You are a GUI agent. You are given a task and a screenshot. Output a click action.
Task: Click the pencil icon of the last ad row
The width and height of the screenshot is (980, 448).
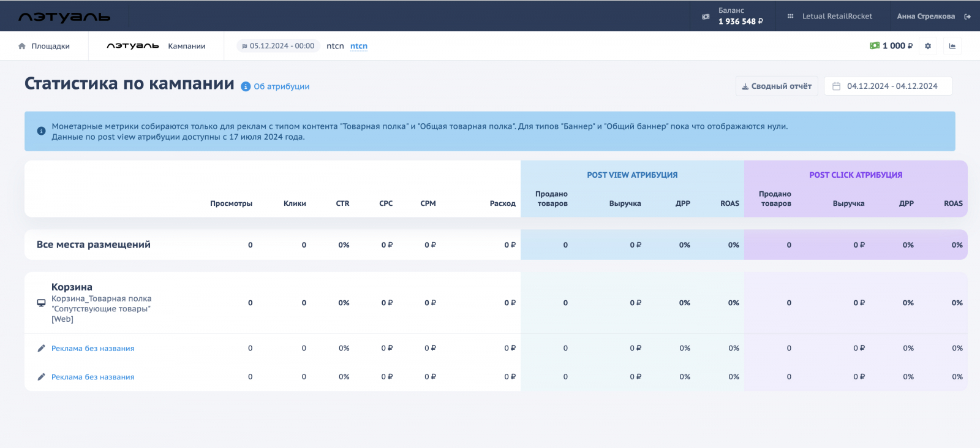[41, 377]
